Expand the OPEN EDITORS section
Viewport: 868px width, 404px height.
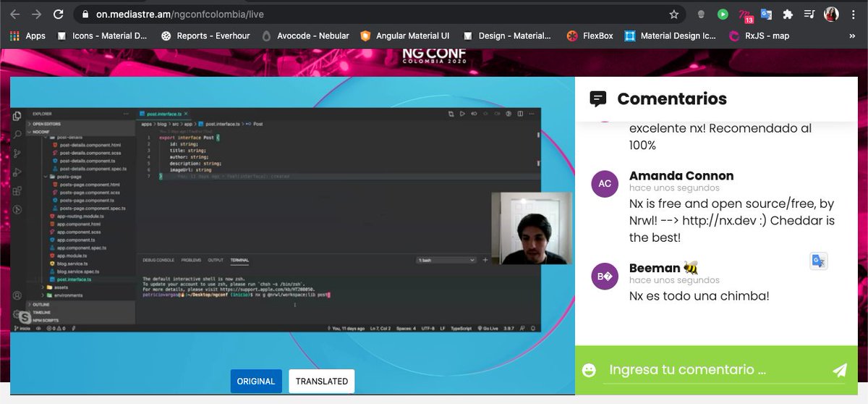coord(81,124)
